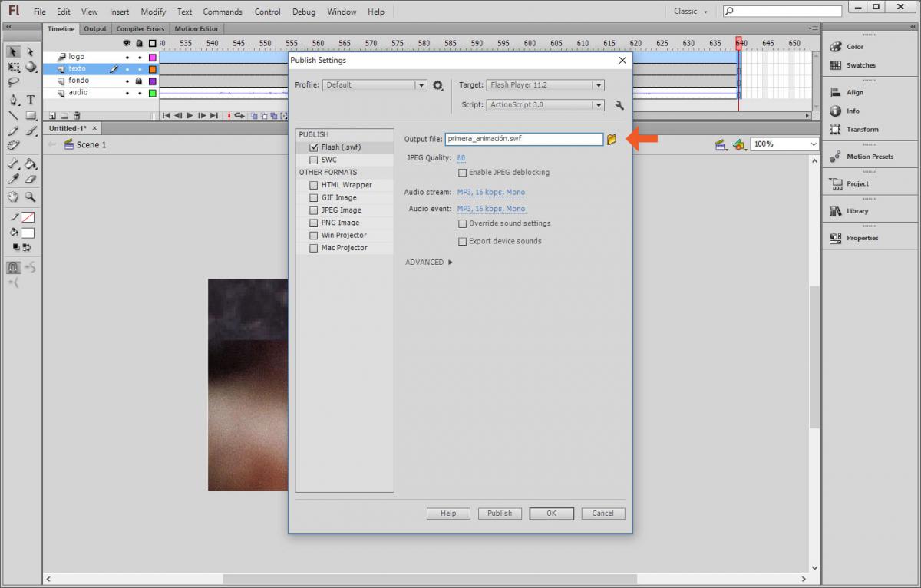Expand the ADVANCED section

click(x=429, y=263)
